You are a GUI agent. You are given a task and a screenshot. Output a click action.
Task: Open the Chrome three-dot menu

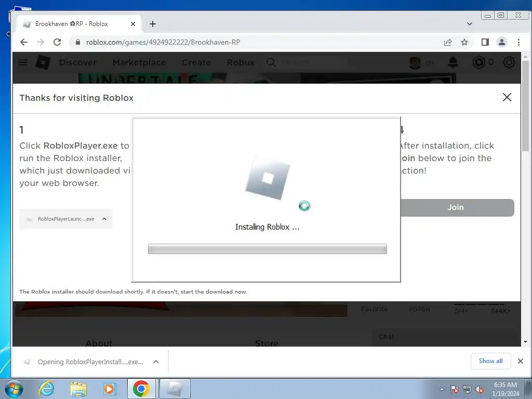[x=518, y=42]
